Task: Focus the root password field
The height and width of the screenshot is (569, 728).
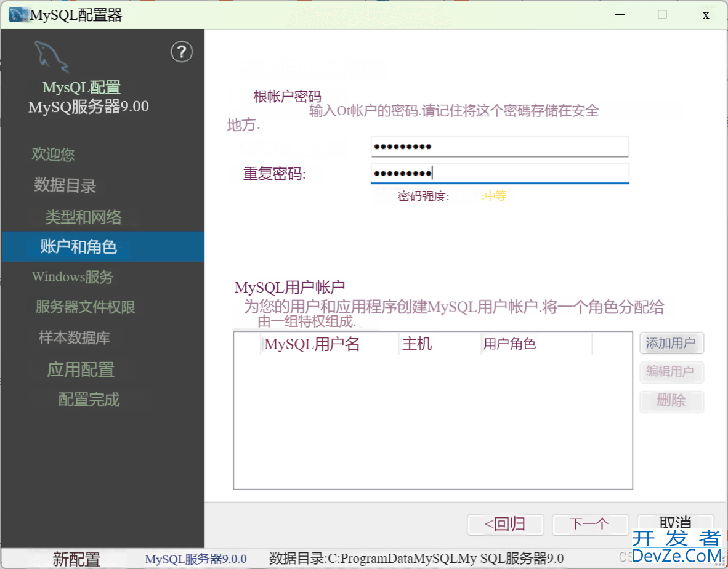Action: 499,147
